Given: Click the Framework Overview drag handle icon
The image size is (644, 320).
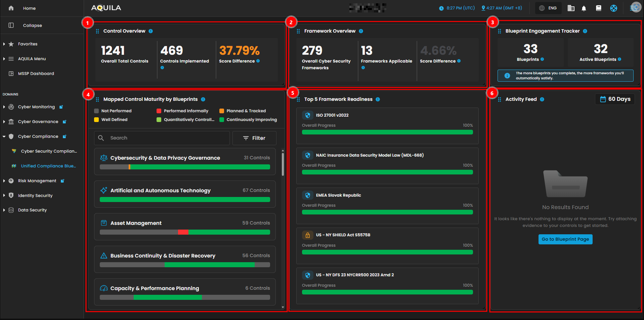Looking at the screenshot, I should tap(298, 31).
